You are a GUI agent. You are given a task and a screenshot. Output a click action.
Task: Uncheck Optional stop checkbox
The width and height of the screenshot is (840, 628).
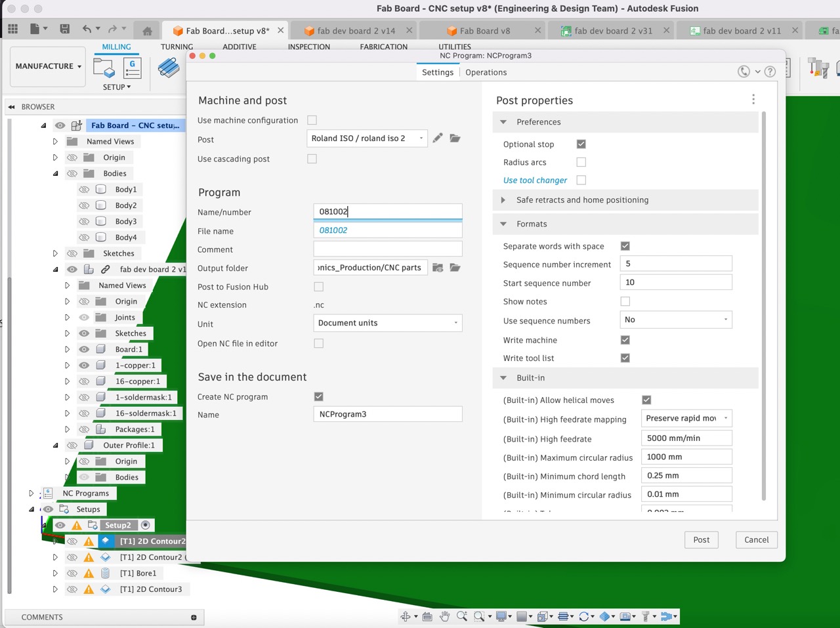[x=581, y=144]
